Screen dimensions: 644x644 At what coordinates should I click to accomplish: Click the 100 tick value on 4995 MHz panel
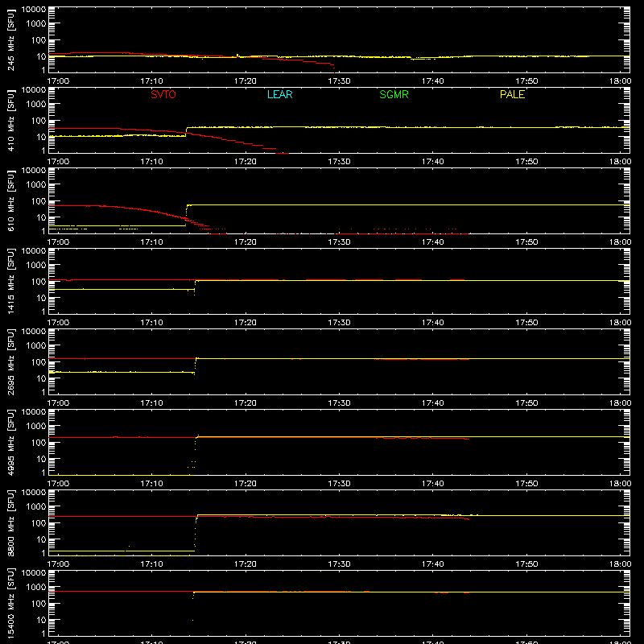click(39, 443)
